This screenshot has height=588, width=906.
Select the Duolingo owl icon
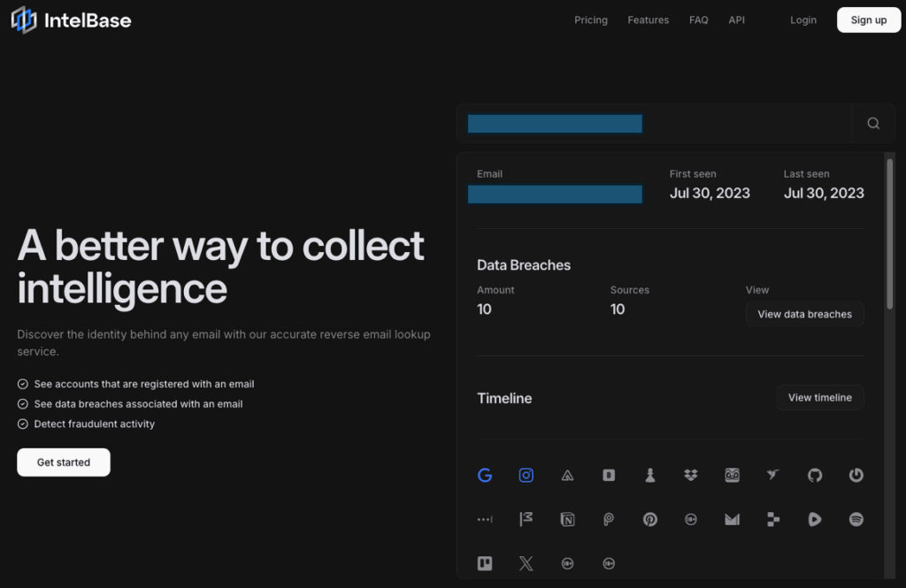[x=732, y=475]
